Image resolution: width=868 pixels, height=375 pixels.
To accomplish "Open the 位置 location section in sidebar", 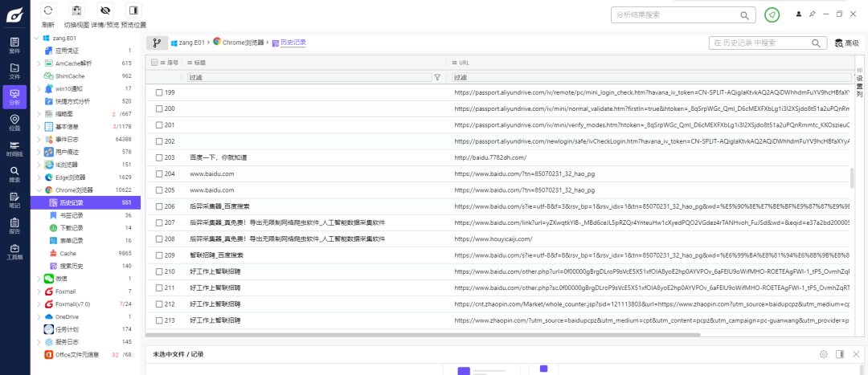I will point(15,123).
